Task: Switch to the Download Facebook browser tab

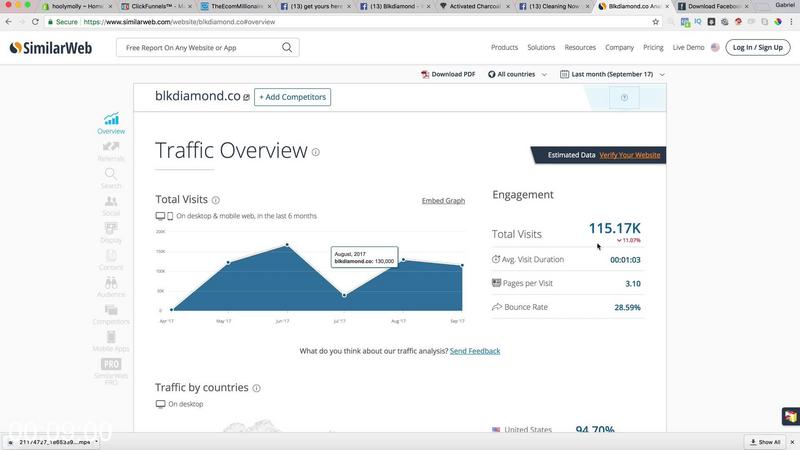Action: click(x=713, y=6)
